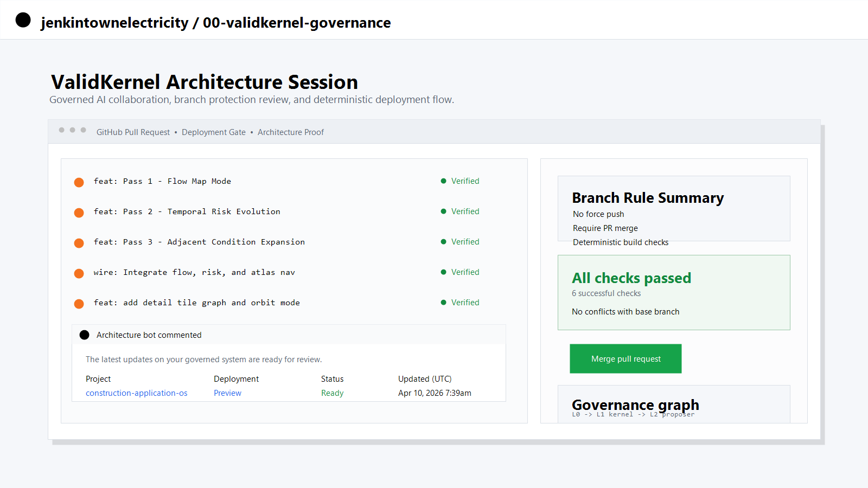868x488 pixels.
Task: Click the orange commit dot for "Pass 3 - Adjacent Condition Expansion"
Action: (x=79, y=243)
